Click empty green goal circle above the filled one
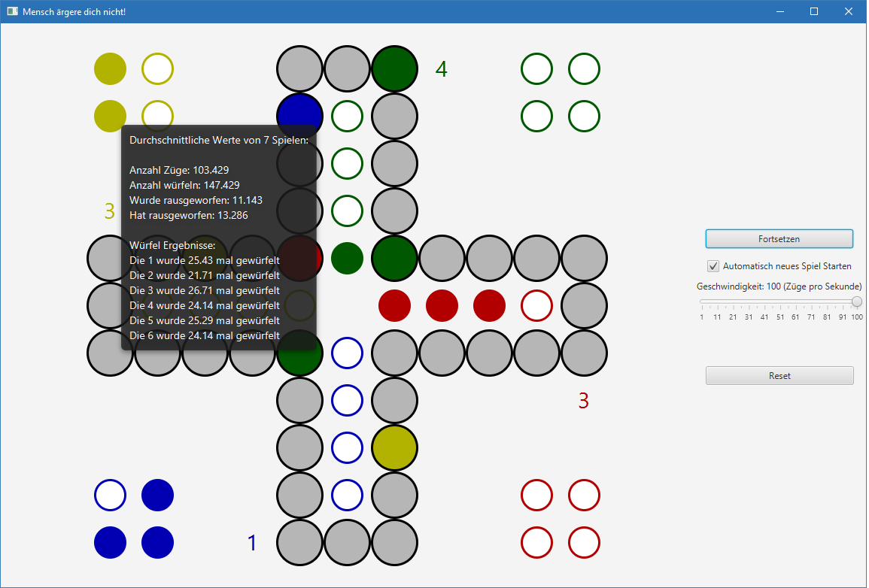Image resolution: width=869 pixels, height=588 pixels. pyautogui.click(x=347, y=211)
